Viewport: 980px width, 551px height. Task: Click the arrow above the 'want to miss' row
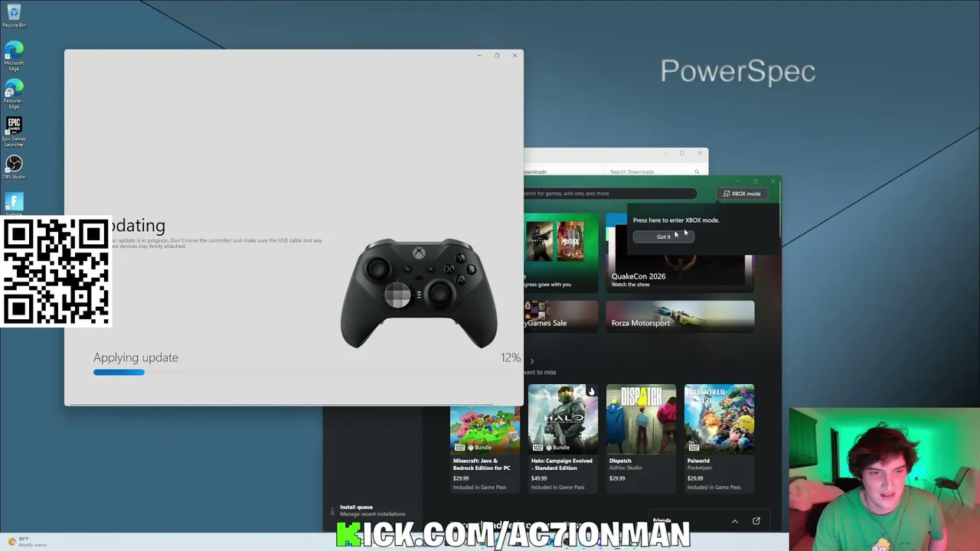(532, 361)
